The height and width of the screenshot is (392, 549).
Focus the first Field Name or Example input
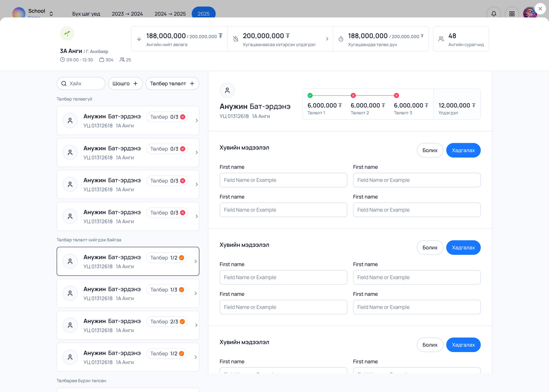click(x=283, y=180)
